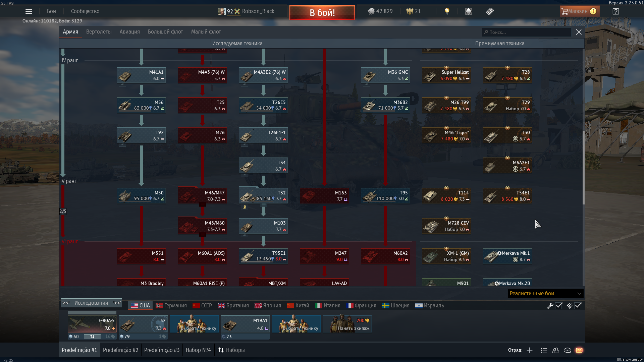
Task: Click the player name Robson_Black
Action: (258, 11)
